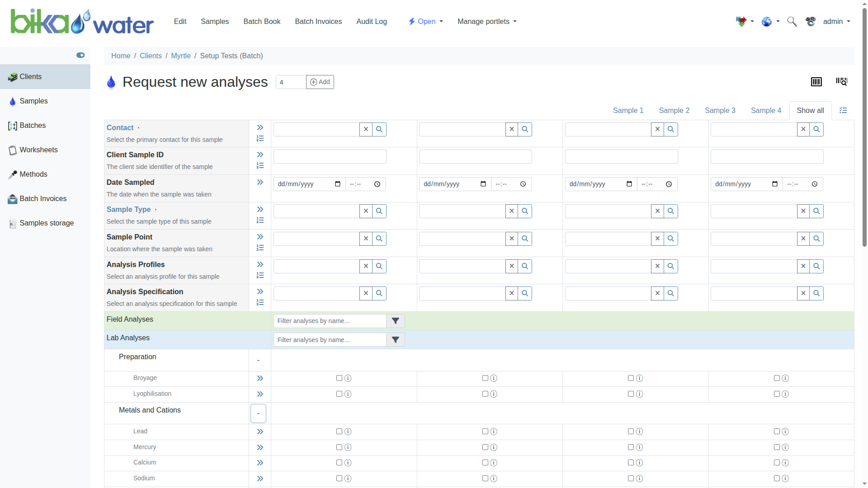Screen dimensions: 868x488
Task: Click copy-across arrows for Contact row
Action: pyautogui.click(x=260, y=128)
